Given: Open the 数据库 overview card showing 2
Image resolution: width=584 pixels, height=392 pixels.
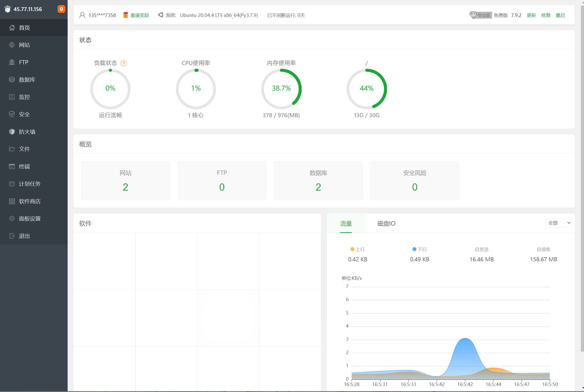Looking at the screenshot, I should pyautogui.click(x=318, y=181).
